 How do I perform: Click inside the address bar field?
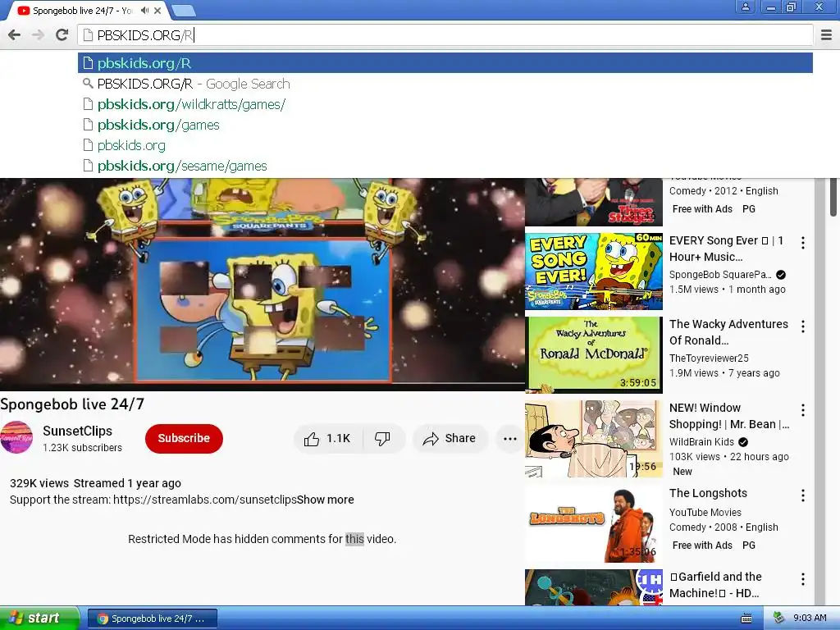(445, 35)
